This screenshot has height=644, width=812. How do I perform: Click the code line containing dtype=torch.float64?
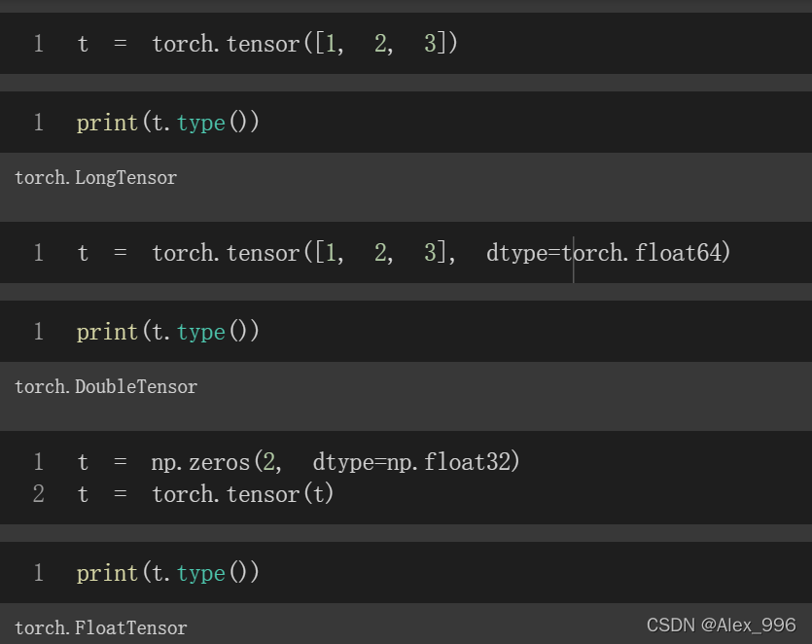tap(404, 253)
